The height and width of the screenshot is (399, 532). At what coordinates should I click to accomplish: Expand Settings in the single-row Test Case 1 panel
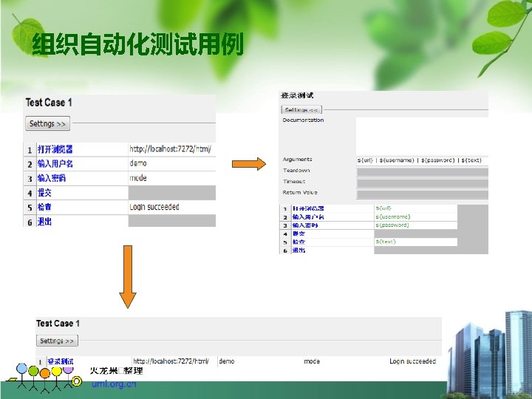tap(57, 341)
